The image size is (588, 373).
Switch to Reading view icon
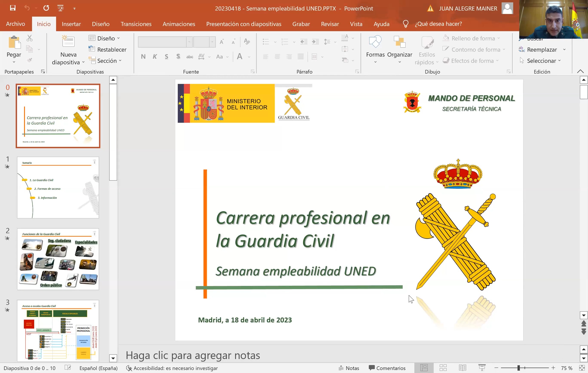click(462, 368)
